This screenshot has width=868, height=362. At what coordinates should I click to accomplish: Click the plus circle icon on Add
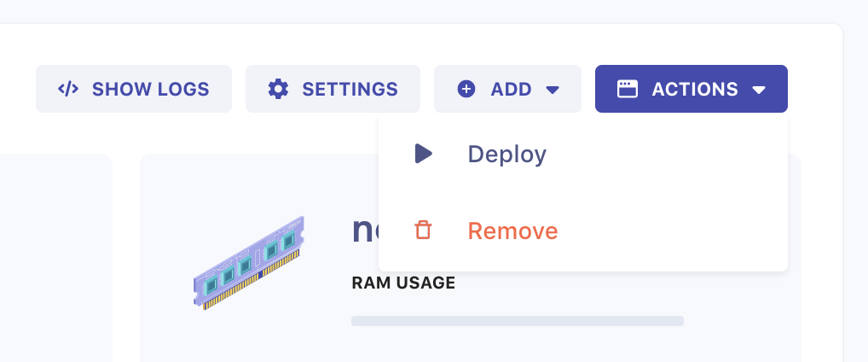click(466, 89)
